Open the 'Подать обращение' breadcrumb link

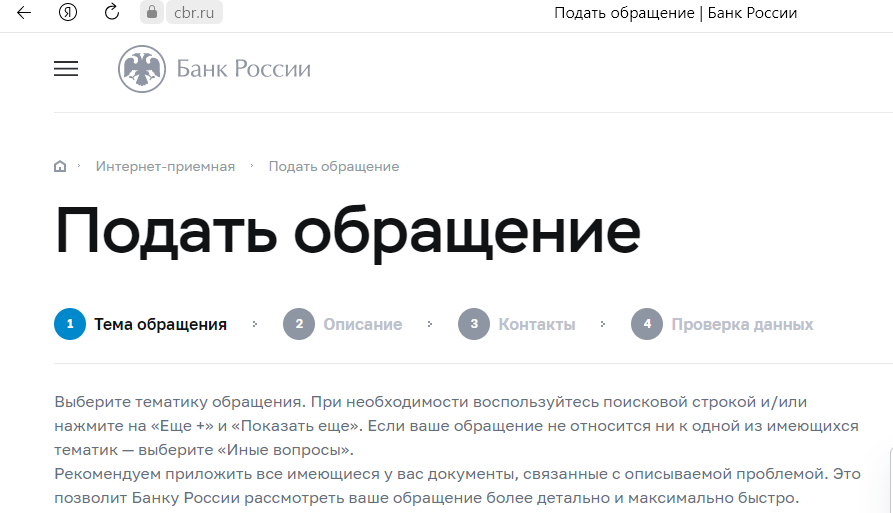pos(334,166)
